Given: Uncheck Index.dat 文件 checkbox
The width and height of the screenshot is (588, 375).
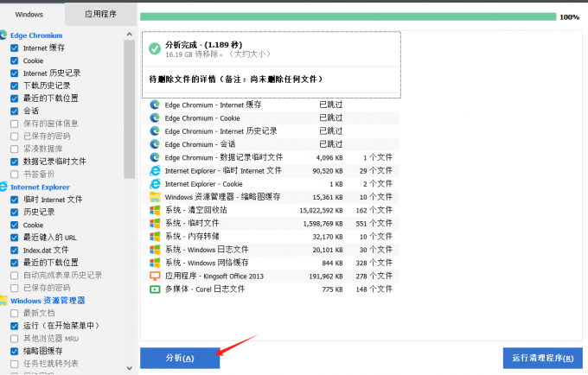Looking at the screenshot, I should point(14,250).
